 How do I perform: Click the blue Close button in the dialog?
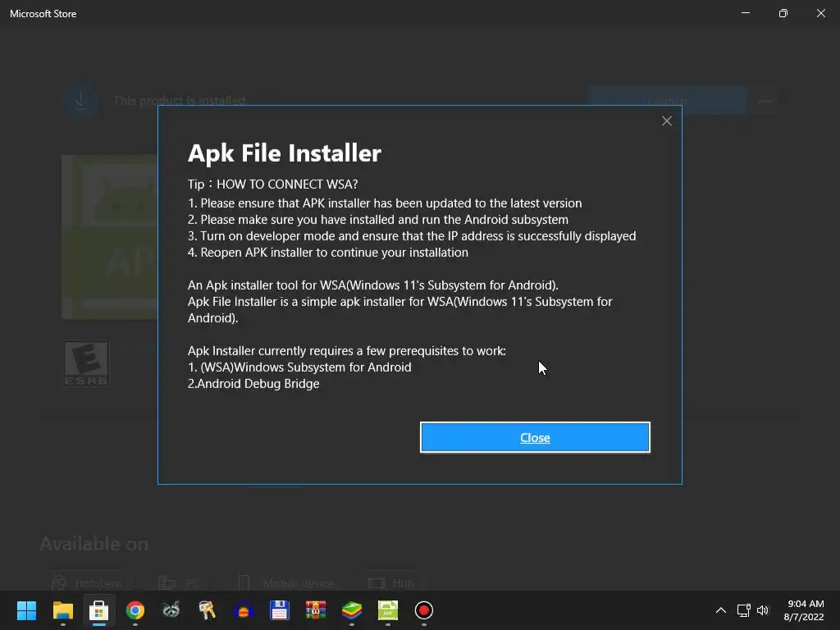click(x=535, y=437)
